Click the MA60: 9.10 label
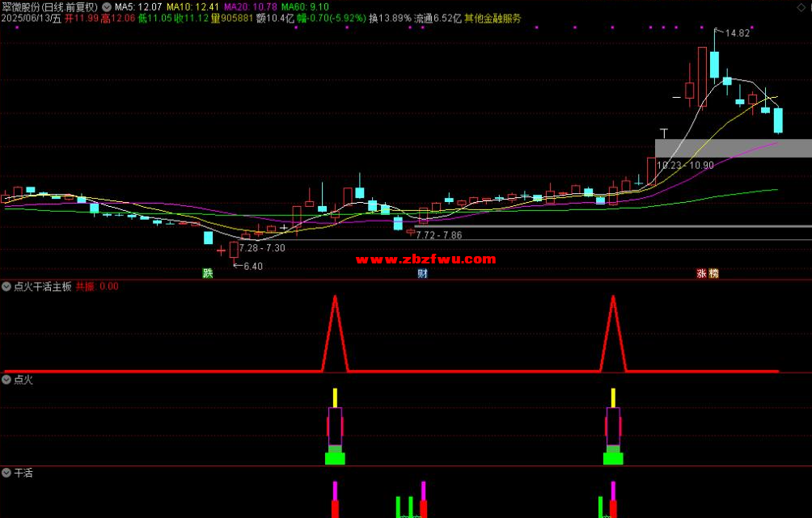Screen dimensions: 812x518 (x=306, y=7)
